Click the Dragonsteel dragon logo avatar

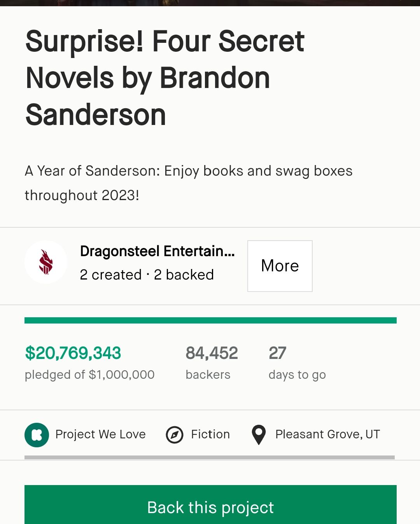coord(46,262)
